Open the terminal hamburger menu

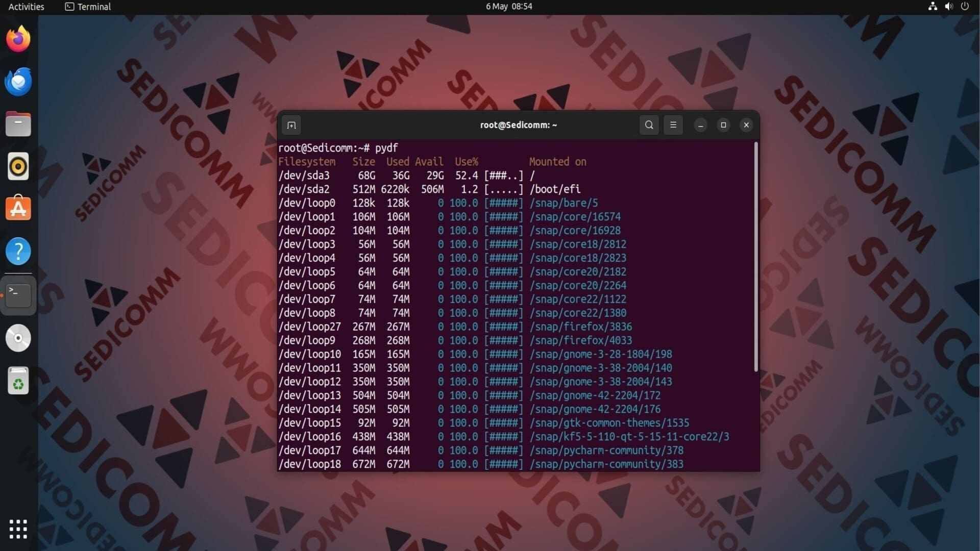point(673,125)
